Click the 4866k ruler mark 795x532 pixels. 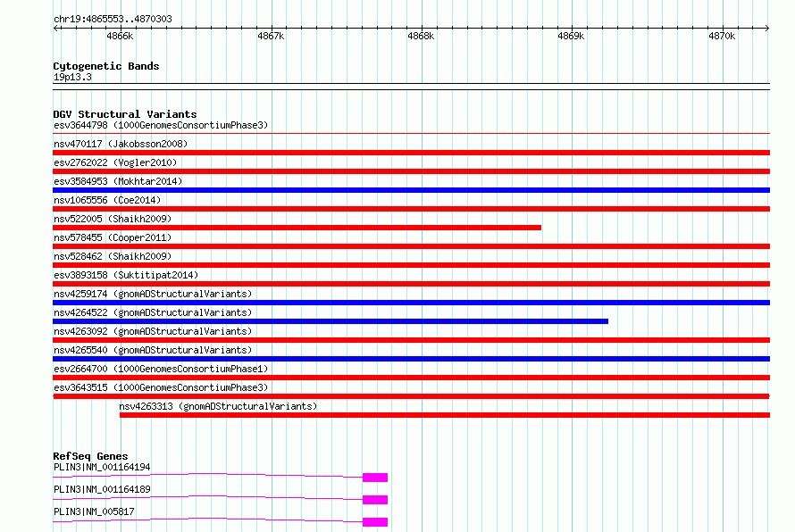point(120,36)
